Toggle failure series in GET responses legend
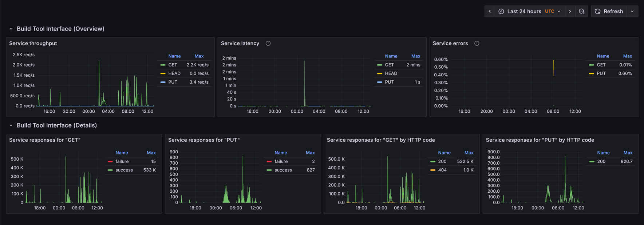Screen dimensions: 644x225 122,161
